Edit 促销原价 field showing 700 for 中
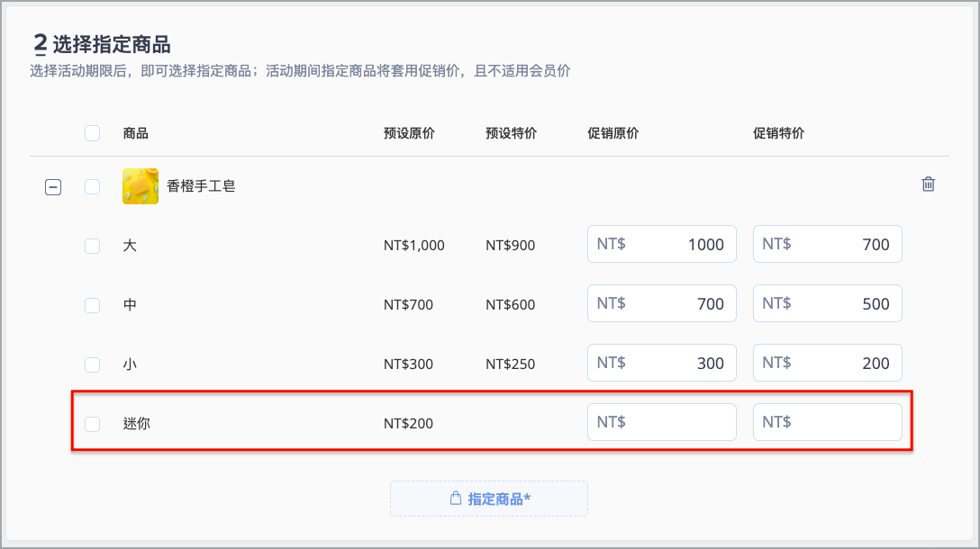 tap(661, 303)
